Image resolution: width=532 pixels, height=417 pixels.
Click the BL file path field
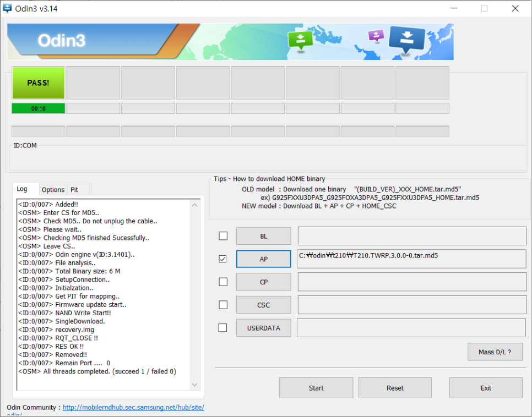coord(412,236)
